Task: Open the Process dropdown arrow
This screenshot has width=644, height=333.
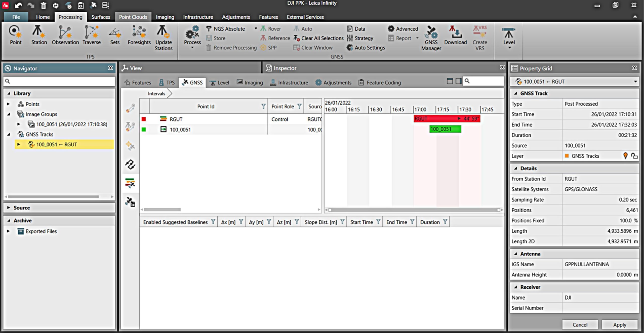Action: coord(192,48)
